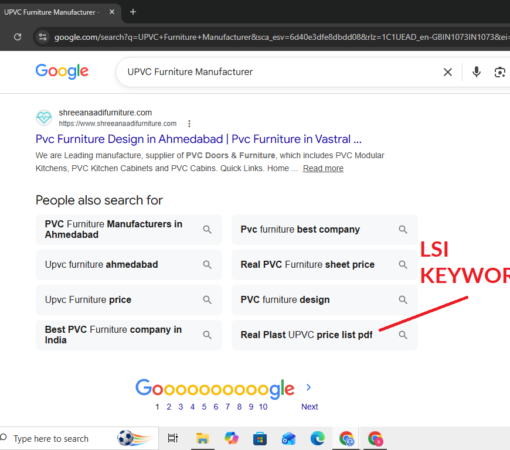Click the Windows taskbar search box
This screenshot has height=450, width=510.
point(79,439)
